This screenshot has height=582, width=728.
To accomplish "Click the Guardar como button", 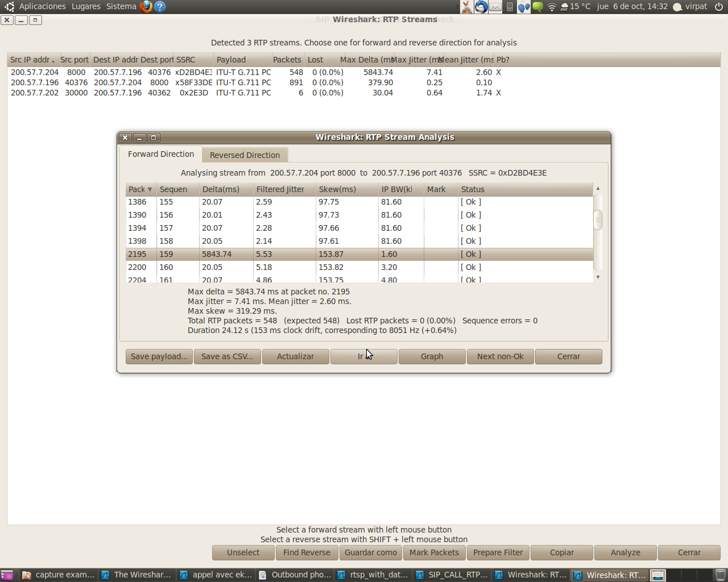I will point(370,552).
